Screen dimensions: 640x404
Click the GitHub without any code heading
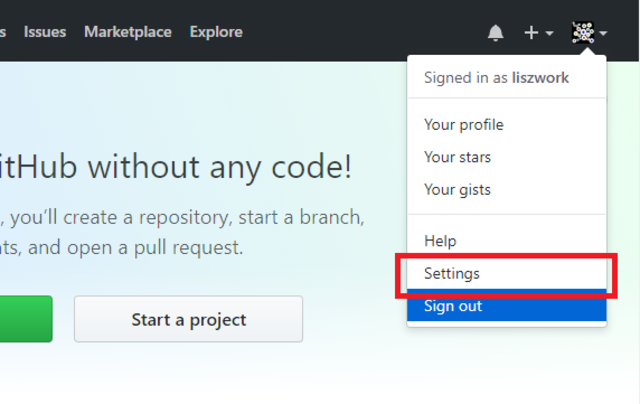(176, 167)
